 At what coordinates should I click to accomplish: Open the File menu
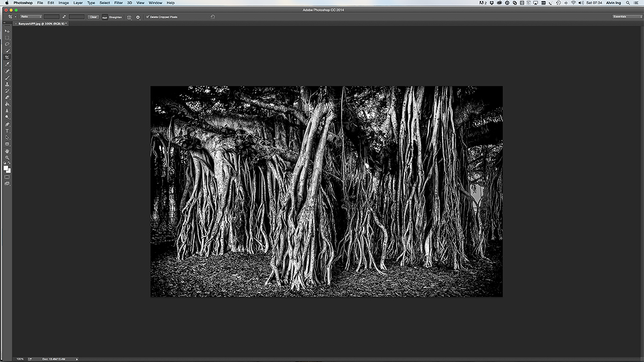coord(40,3)
